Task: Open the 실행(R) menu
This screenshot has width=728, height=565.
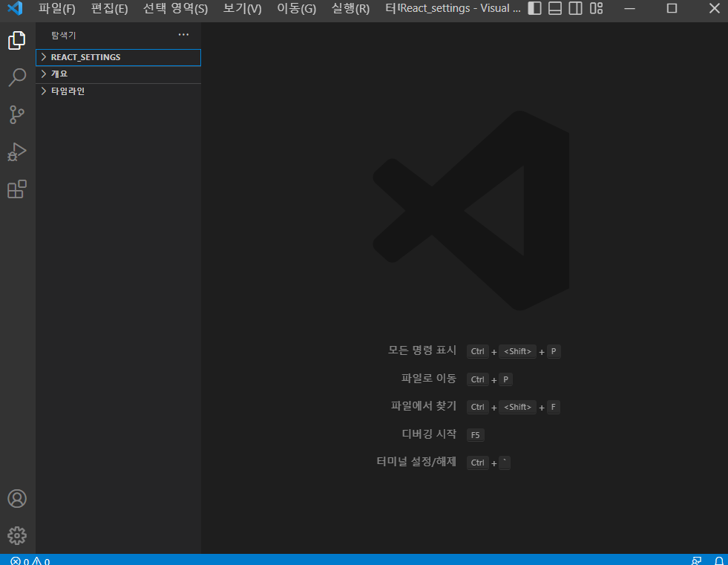Action: click(350, 8)
